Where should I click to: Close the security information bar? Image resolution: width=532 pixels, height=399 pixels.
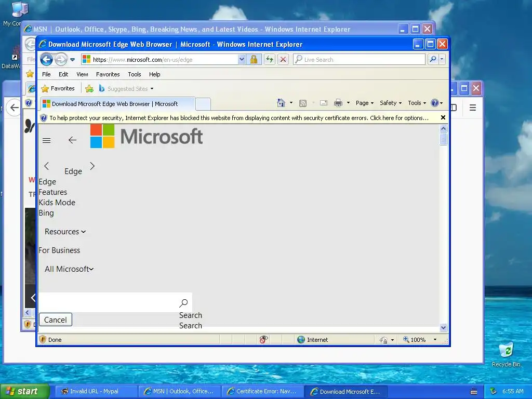point(443,118)
